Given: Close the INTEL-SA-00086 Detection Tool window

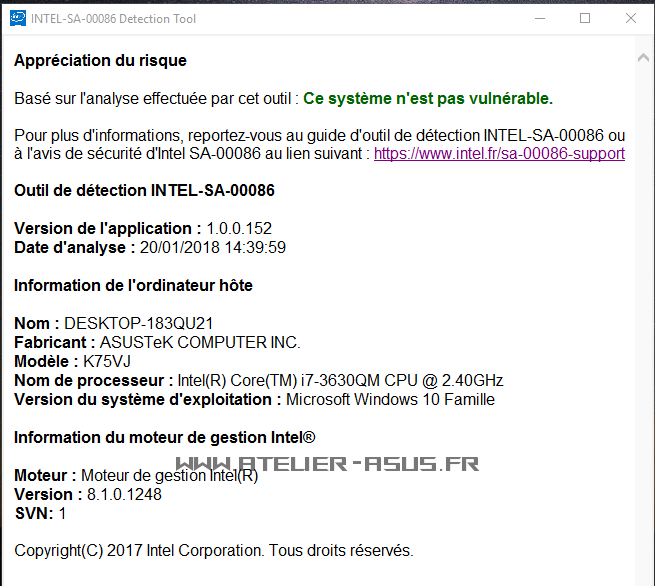Looking at the screenshot, I should [x=631, y=18].
